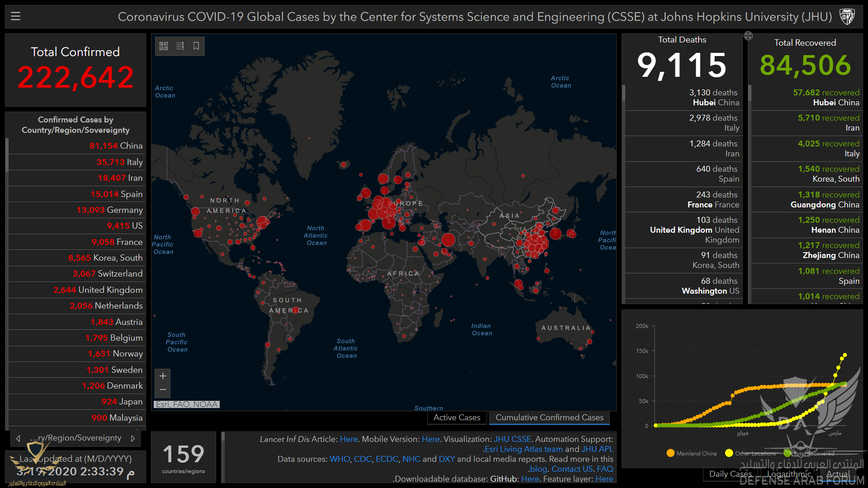Open the Contact US link

point(572,469)
